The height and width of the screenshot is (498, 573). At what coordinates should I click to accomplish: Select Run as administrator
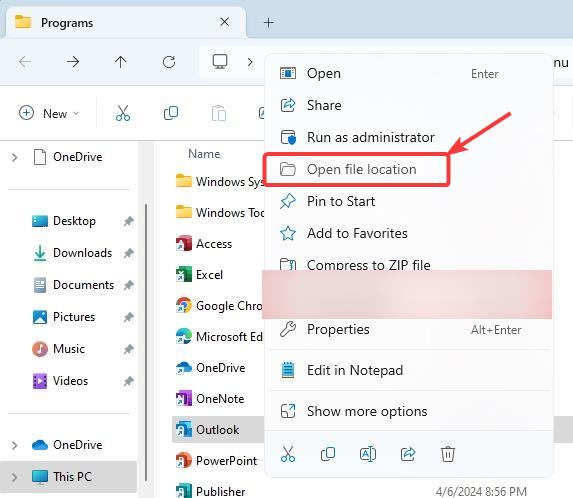[409, 137]
